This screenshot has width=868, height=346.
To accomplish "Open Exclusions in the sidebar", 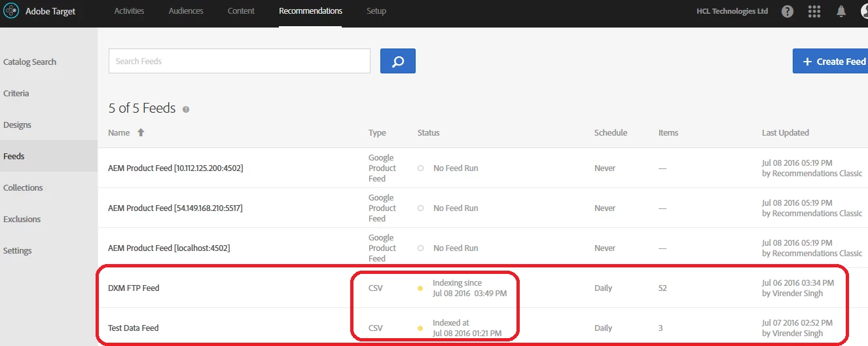I will (22, 220).
